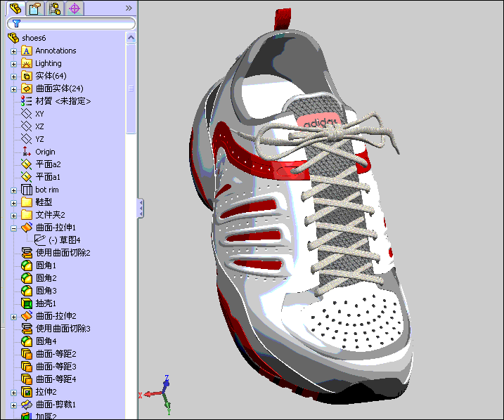504x420 pixels.
Task: Select the 曲面-拉伸1 surface extrude icon
Action: pyautogui.click(x=26, y=228)
